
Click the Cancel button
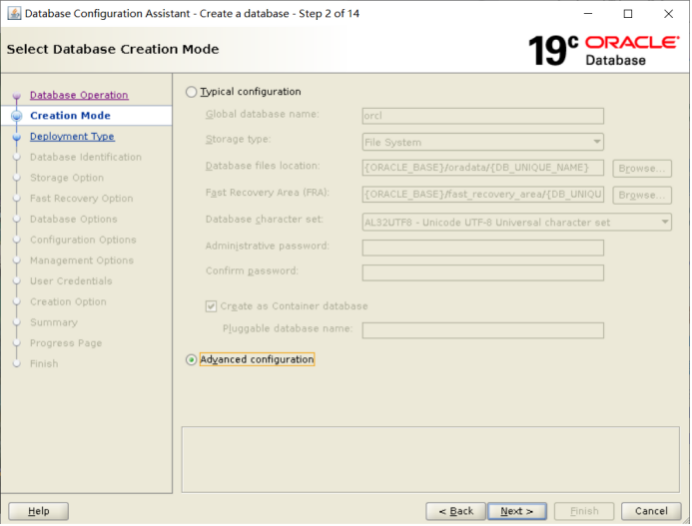[651, 511]
